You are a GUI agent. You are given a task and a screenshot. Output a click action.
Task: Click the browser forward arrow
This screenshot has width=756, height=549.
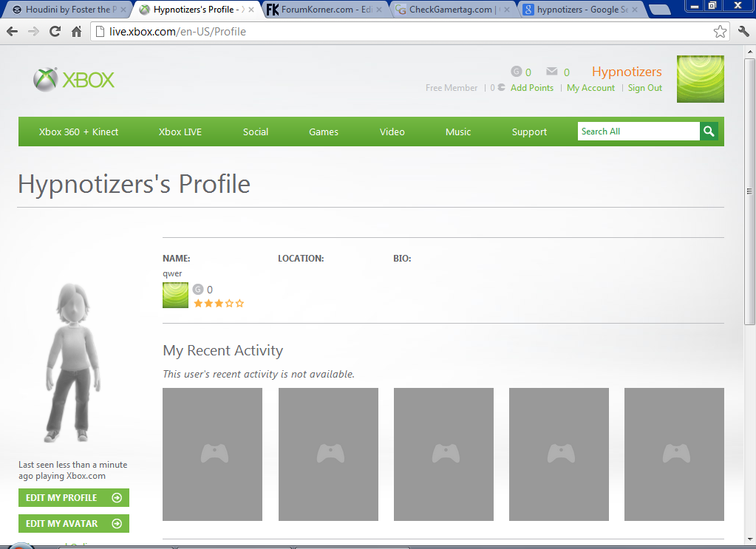(33, 32)
